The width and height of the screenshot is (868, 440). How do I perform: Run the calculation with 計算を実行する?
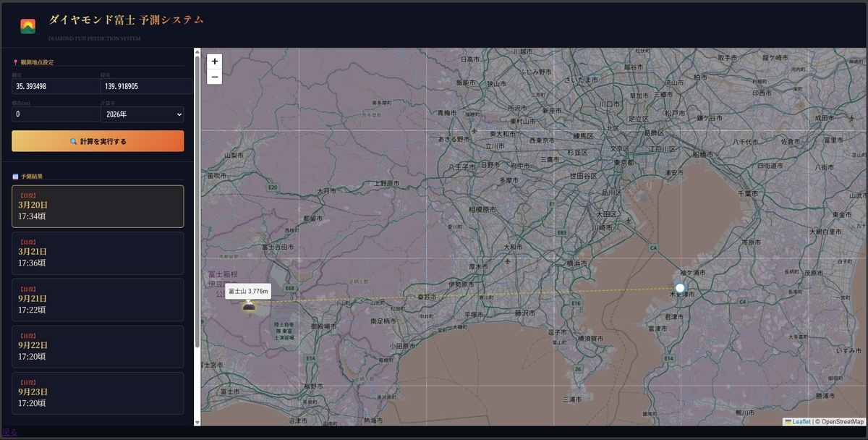(x=98, y=141)
